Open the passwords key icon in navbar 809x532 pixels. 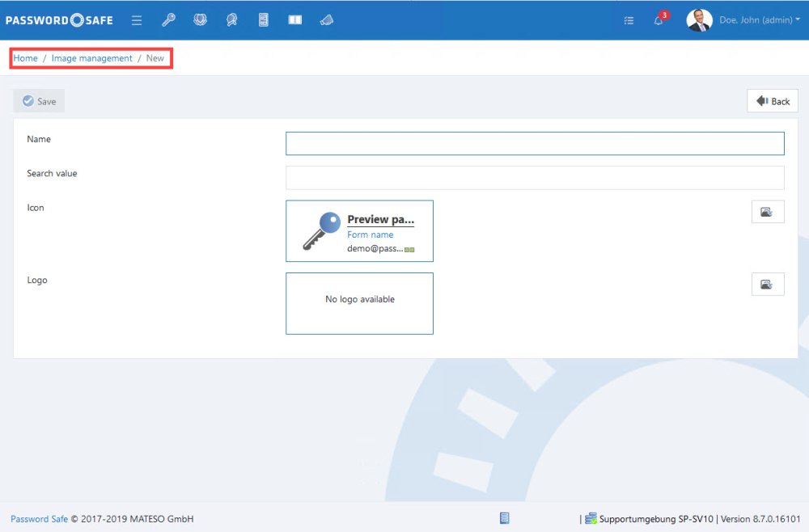[169, 20]
